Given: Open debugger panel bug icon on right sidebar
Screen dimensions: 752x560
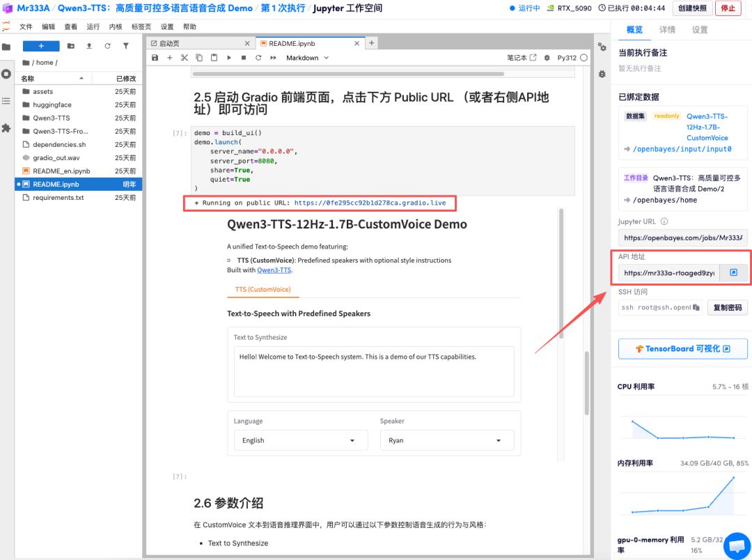Looking at the screenshot, I should click(602, 74).
